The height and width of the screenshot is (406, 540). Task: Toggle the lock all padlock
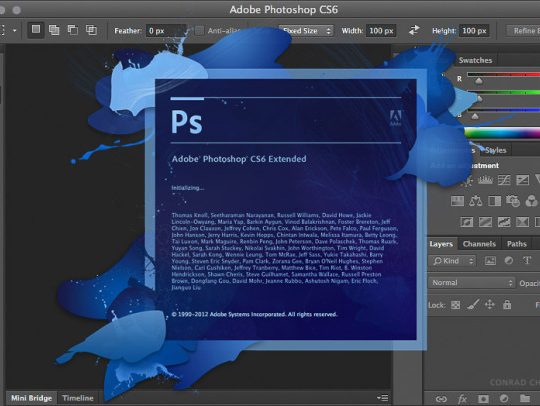click(x=507, y=304)
